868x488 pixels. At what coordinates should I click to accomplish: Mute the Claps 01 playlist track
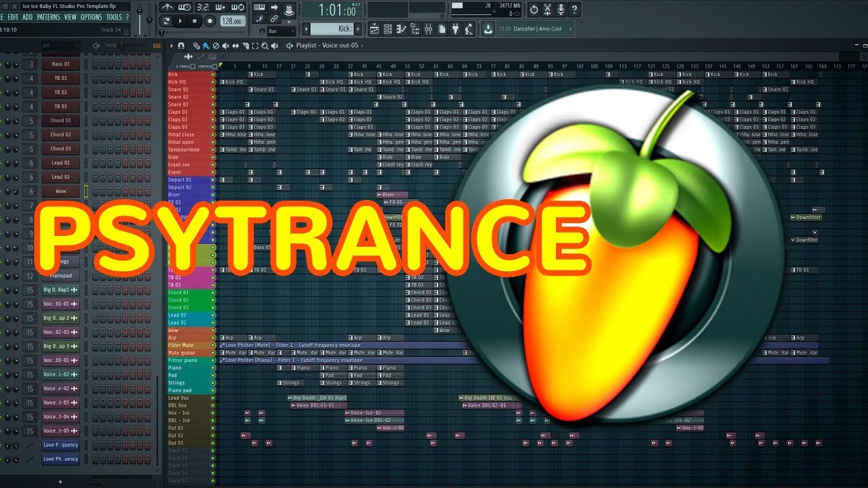click(213, 112)
